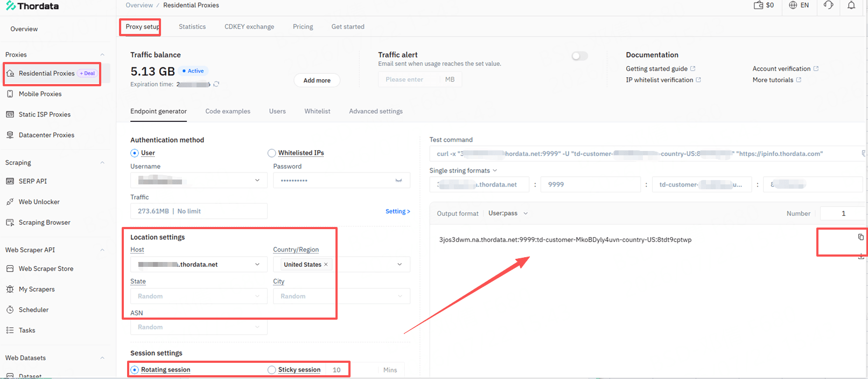Image resolution: width=868 pixels, height=379 pixels.
Task: Collapse the Web Scraper API section
Action: (102, 250)
